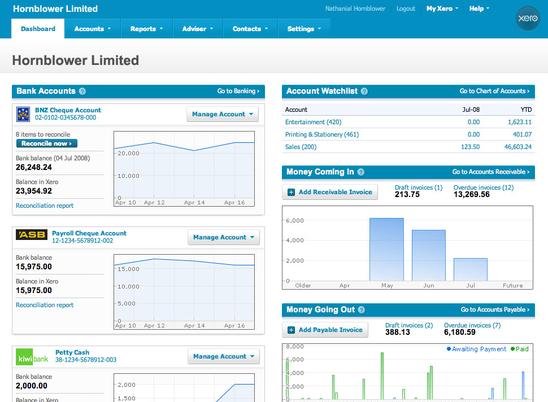Click the Reconcile now button
This screenshot has width=548, height=402.
46,143
